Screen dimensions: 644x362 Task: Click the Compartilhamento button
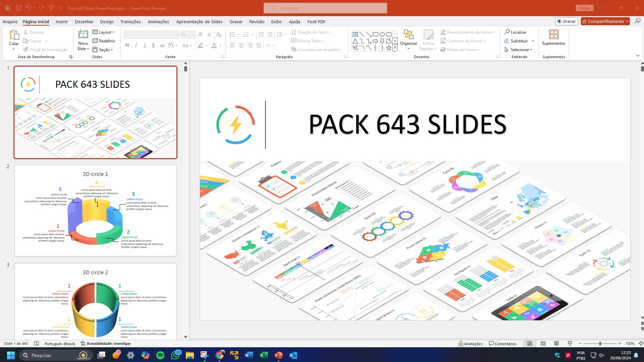click(x=605, y=21)
